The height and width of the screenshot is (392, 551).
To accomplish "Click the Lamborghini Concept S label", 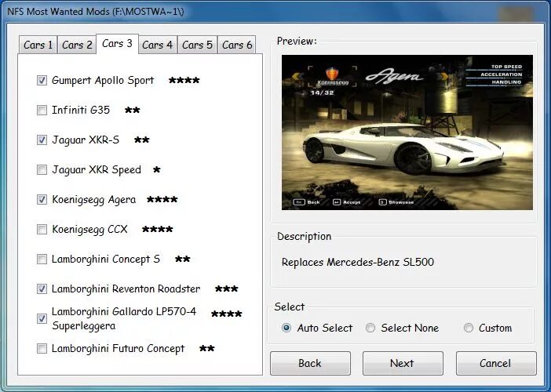I will click(106, 260).
